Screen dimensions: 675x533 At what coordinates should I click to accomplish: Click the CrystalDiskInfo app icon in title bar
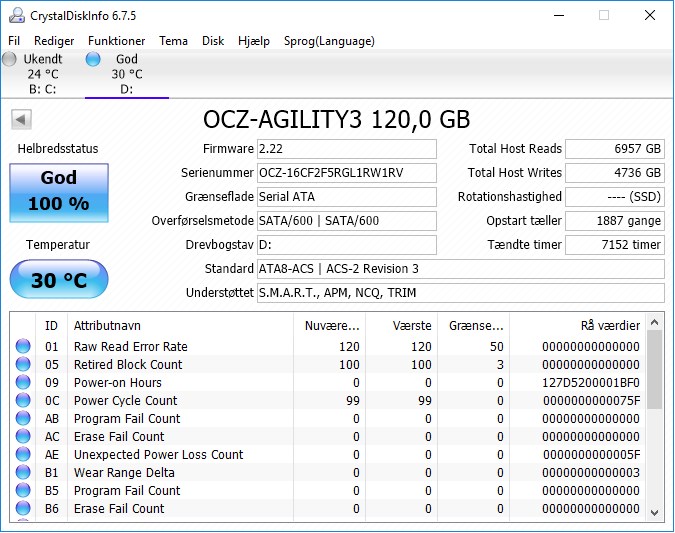17,15
